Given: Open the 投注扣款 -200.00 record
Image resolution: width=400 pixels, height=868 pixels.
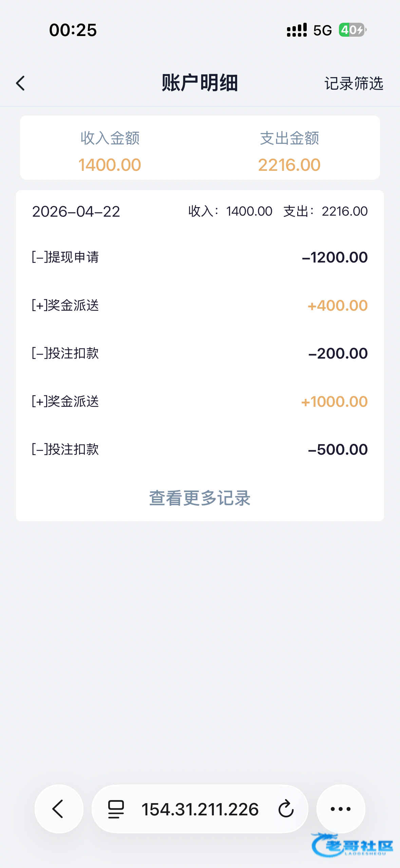Looking at the screenshot, I should click(x=200, y=353).
